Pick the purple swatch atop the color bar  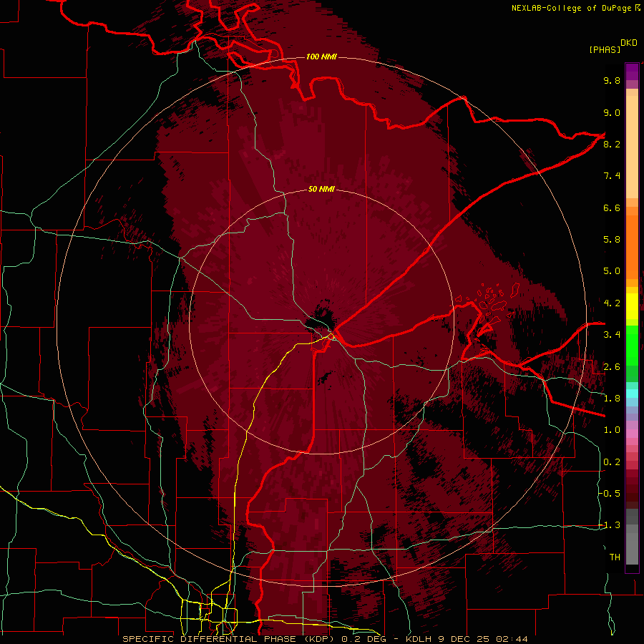632,72
